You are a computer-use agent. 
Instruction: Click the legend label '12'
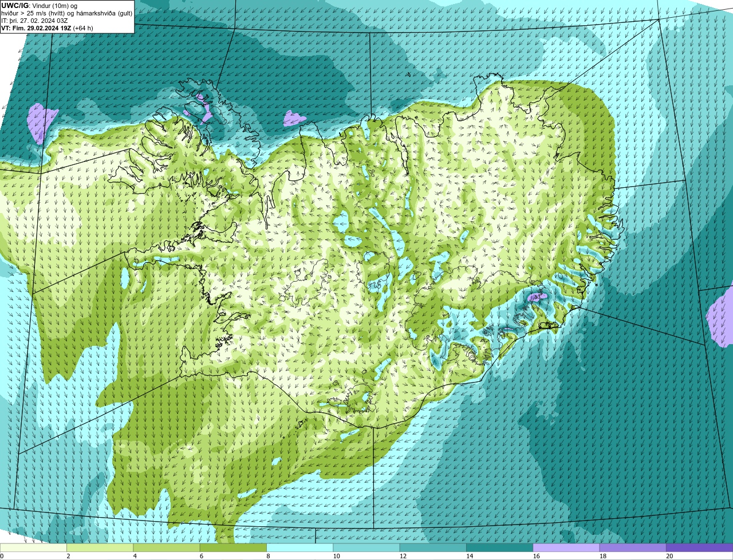tap(403, 556)
